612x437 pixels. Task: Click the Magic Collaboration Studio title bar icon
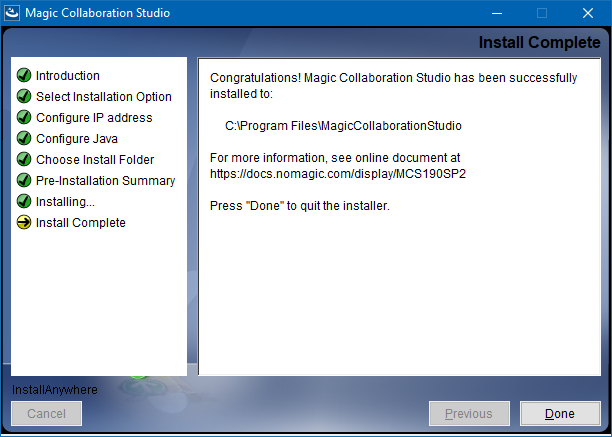[12, 13]
